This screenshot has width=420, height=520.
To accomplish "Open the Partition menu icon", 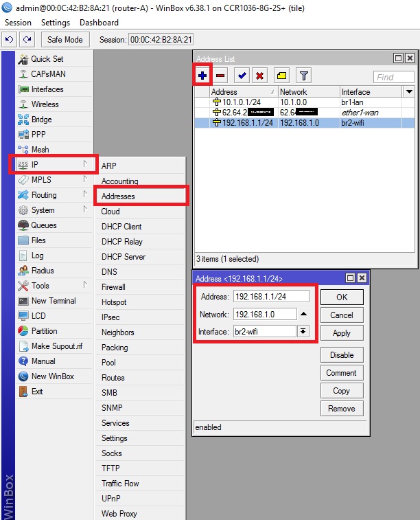I will pyautogui.click(x=23, y=331).
